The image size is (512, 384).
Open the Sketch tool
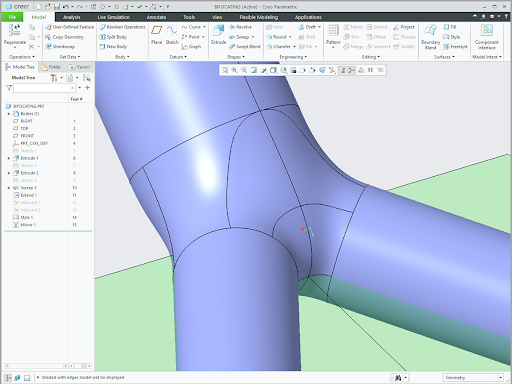point(172,35)
